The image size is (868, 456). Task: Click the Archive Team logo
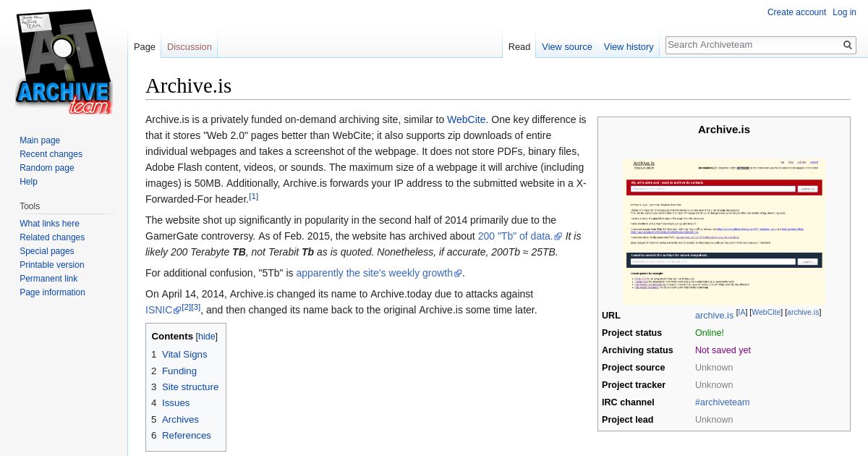64,63
